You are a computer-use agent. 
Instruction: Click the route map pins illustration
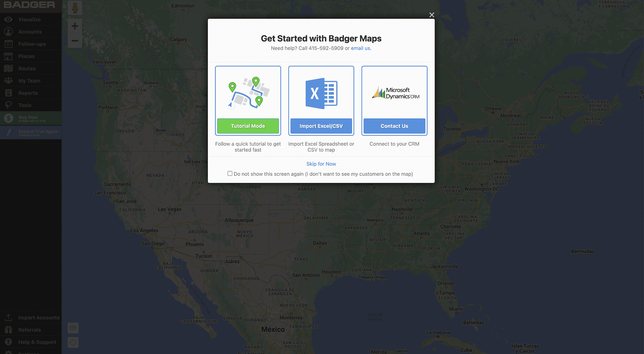pos(248,93)
